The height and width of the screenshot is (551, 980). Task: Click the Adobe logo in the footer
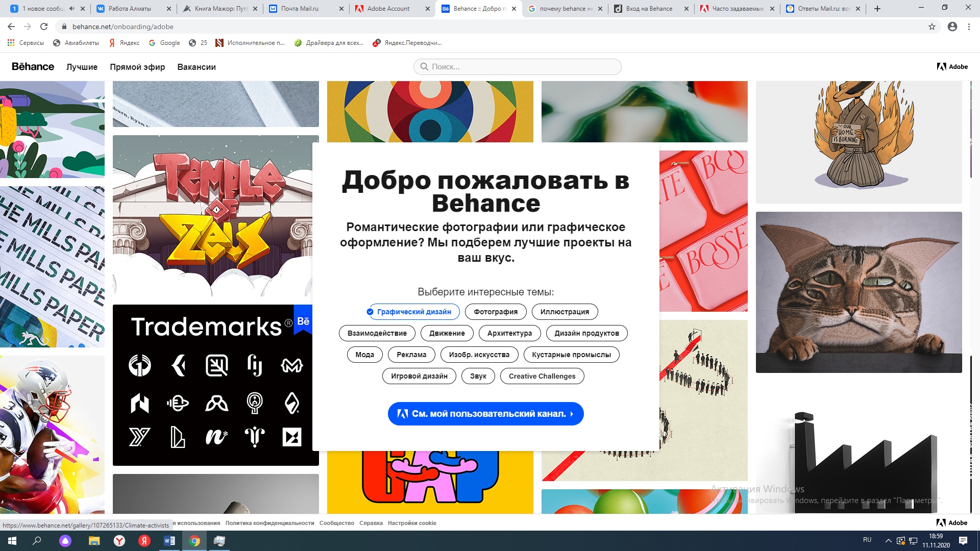click(x=952, y=523)
